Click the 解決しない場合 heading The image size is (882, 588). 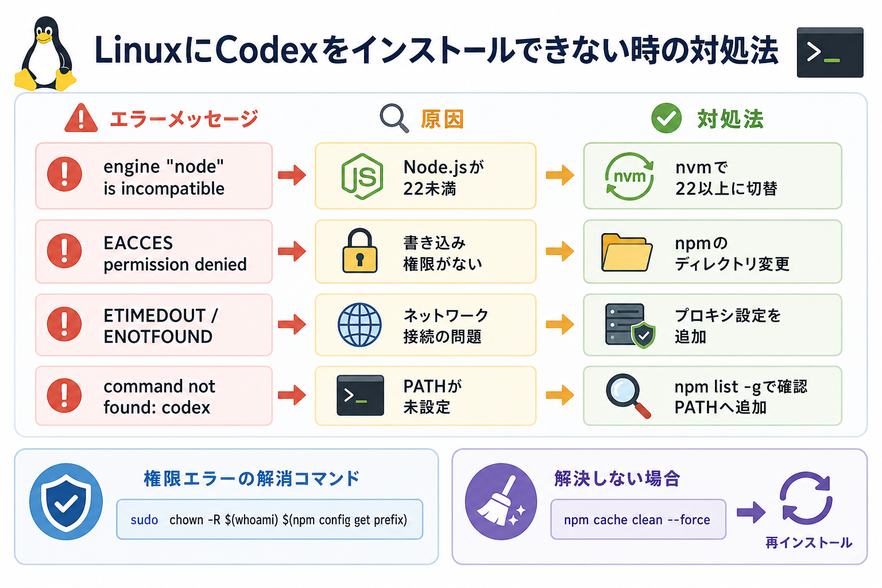pos(617,478)
